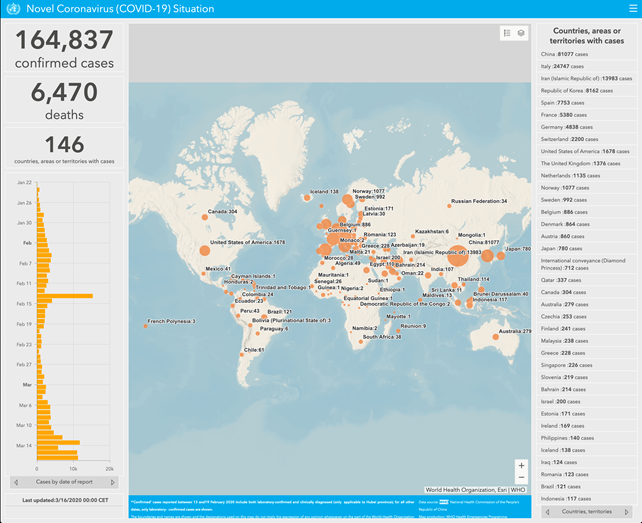The image size is (642, 523).
Task: Click the Réunion case circle
Action: pyautogui.click(x=398, y=331)
